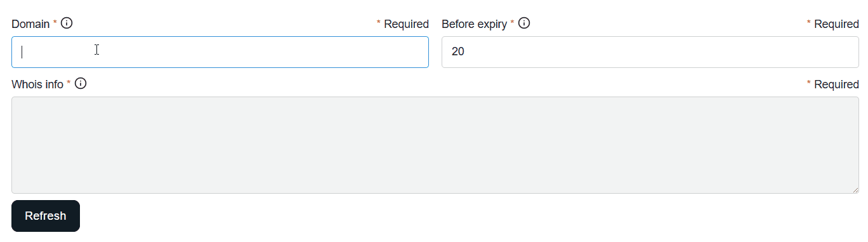Click the Refresh button
The image size is (868, 242).
(x=46, y=216)
